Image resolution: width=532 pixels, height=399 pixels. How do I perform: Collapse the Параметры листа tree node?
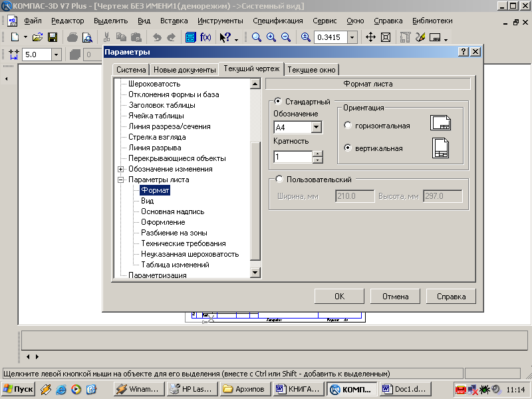coord(120,180)
